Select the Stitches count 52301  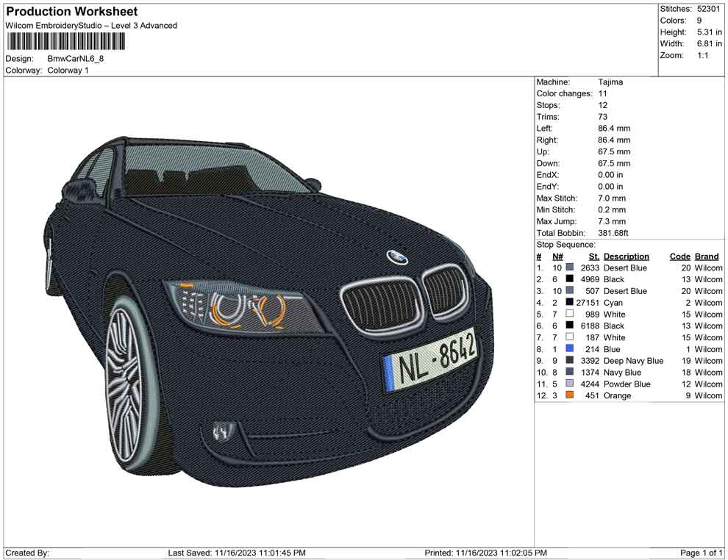pos(708,9)
